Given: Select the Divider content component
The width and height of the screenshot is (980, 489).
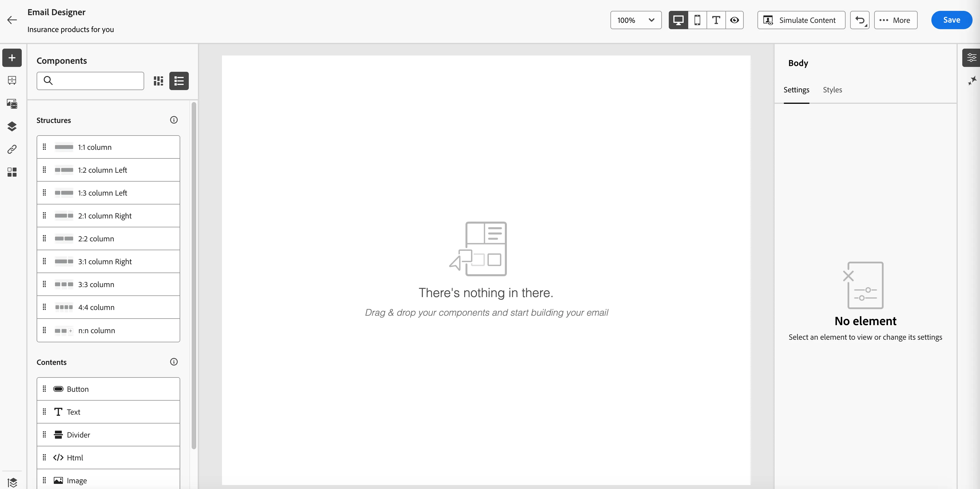Looking at the screenshot, I should [x=108, y=435].
